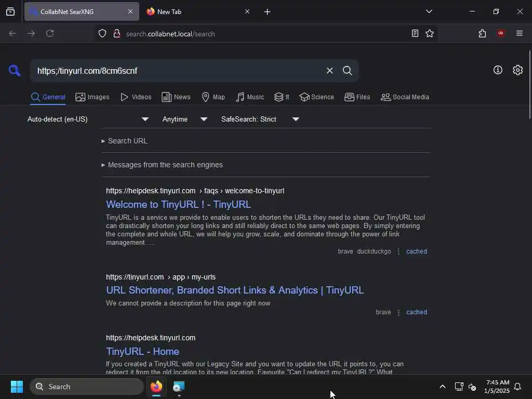Select the General search category
This screenshot has width=532, height=399.
(48, 97)
